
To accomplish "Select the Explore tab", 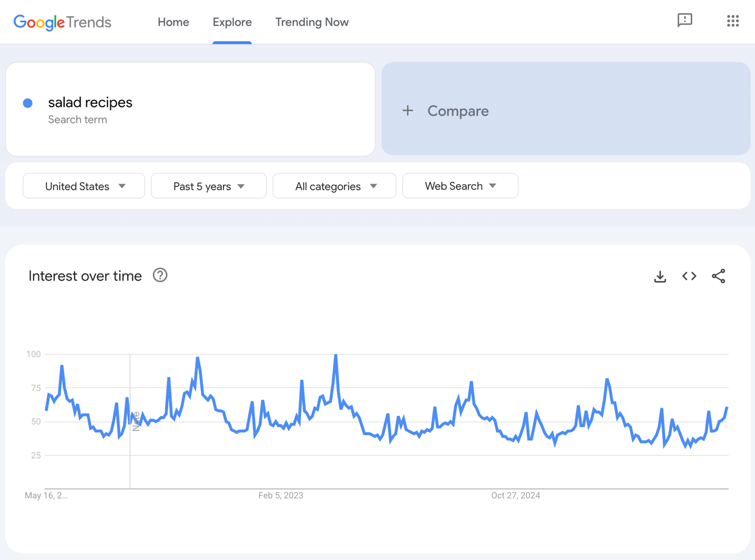I will pyautogui.click(x=232, y=22).
